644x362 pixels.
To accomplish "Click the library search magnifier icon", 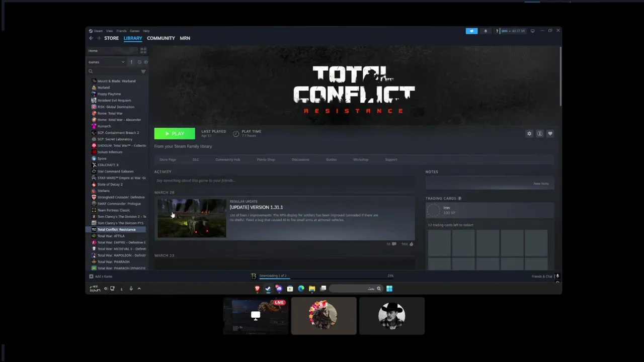I will point(91,71).
